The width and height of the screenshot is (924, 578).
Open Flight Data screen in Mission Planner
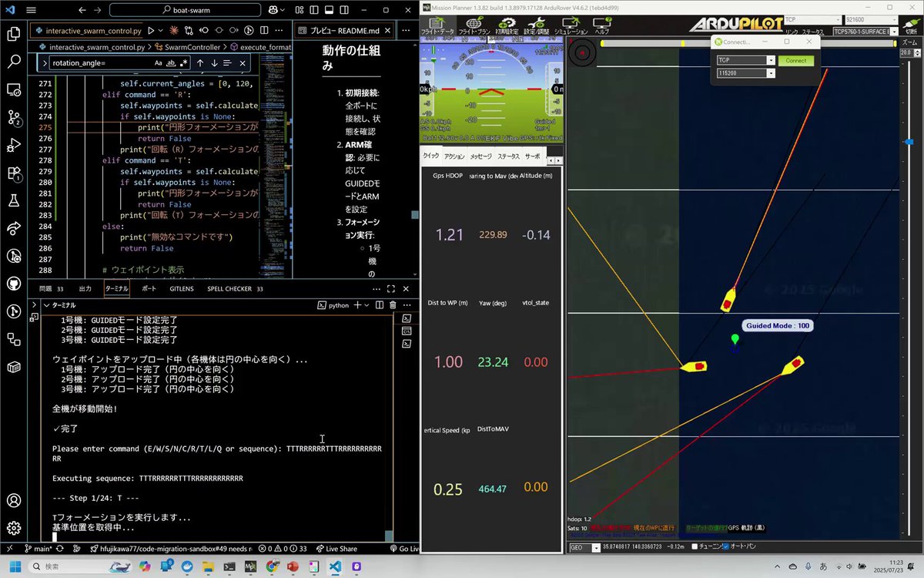439,26
